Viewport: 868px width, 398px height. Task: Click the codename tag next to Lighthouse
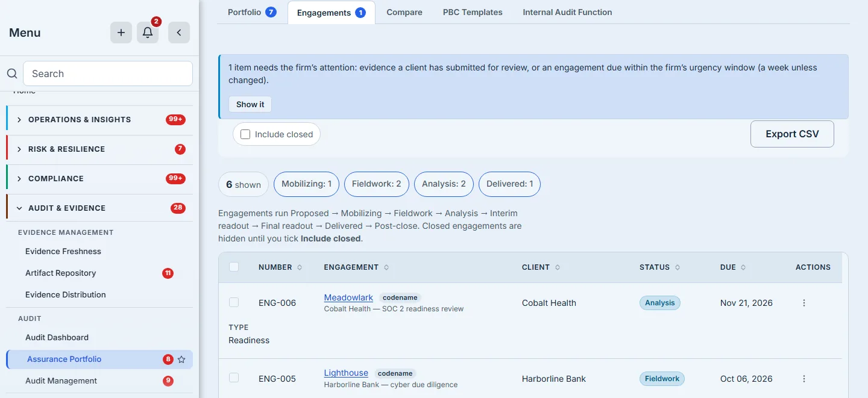tap(395, 373)
